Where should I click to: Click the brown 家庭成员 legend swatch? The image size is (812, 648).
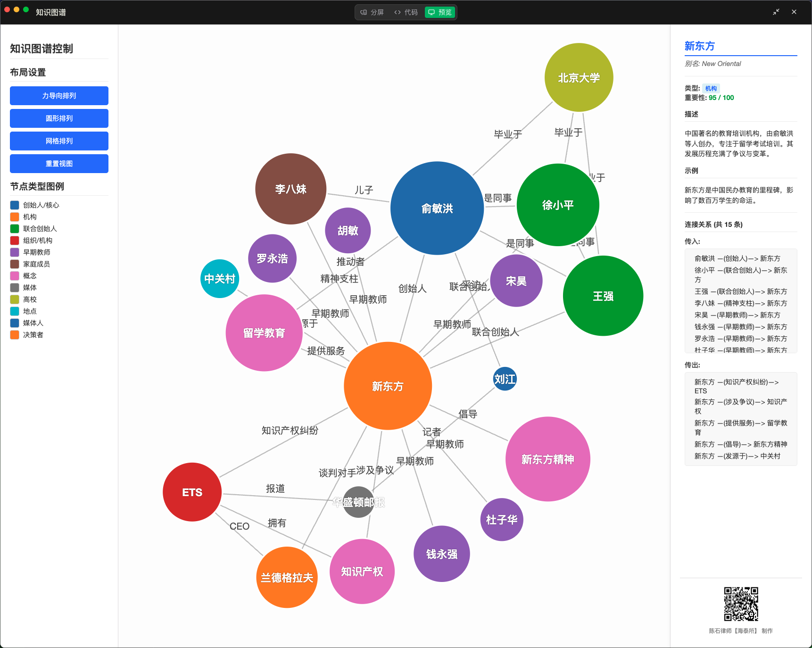[15, 264]
